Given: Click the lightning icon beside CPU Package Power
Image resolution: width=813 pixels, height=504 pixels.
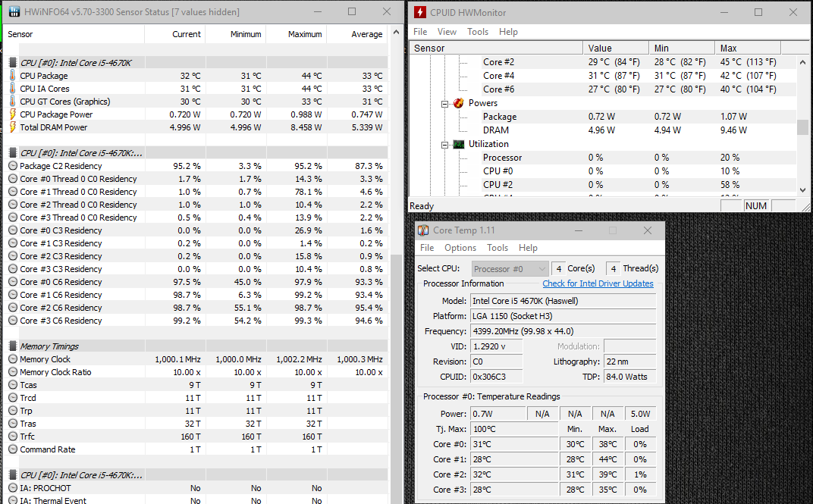Looking at the screenshot, I should [x=13, y=114].
